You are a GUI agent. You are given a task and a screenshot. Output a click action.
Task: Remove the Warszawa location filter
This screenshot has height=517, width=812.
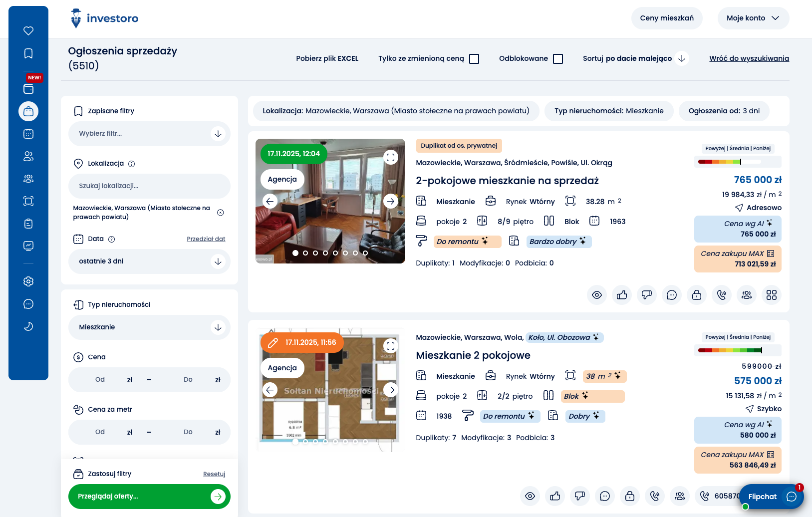pos(221,213)
